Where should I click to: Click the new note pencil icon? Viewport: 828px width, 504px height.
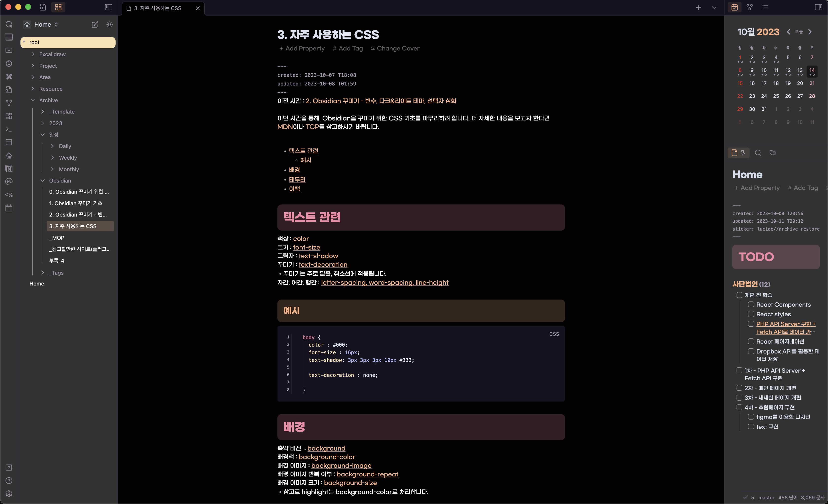coord(95,25)
